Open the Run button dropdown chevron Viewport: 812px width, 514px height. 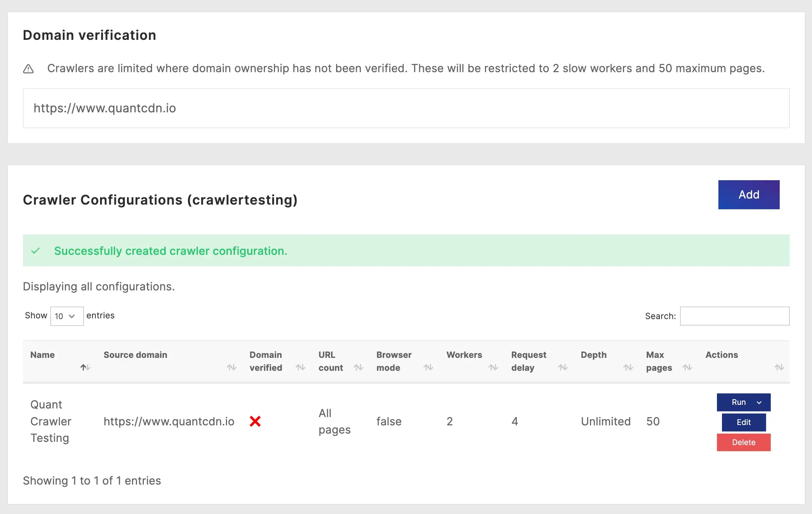pyautogui.click(x=759, y=402)
